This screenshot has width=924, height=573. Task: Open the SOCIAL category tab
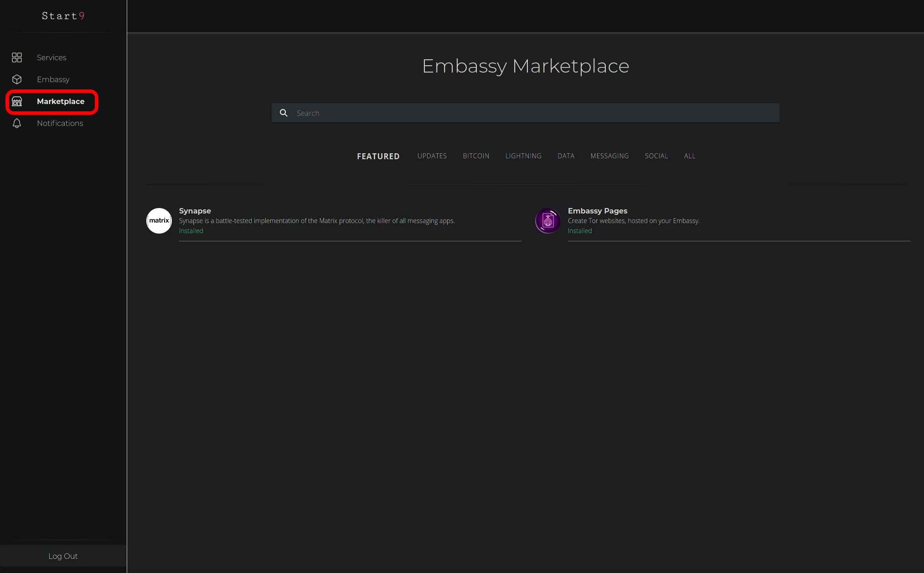tap(656, 156)
